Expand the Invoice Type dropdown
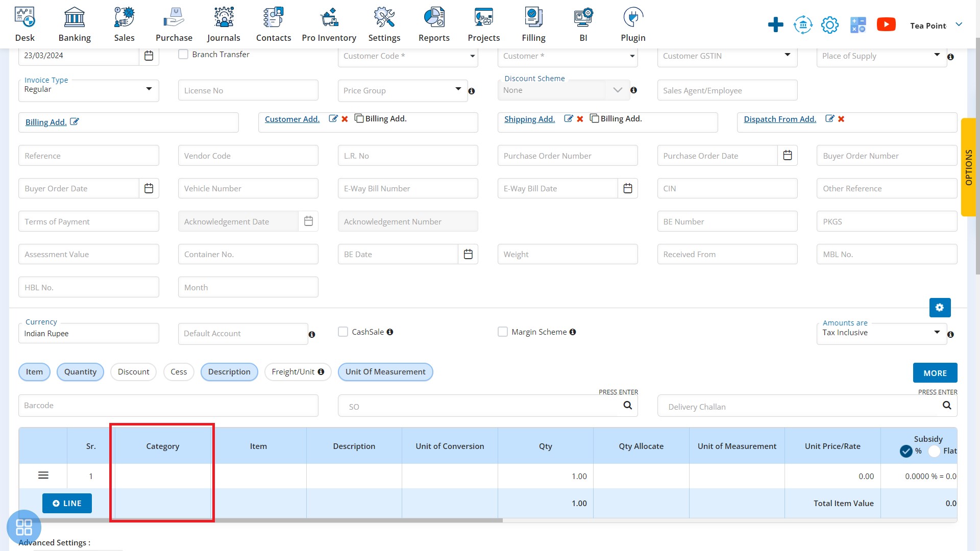 pyautogui.click(x=149, y=89)
